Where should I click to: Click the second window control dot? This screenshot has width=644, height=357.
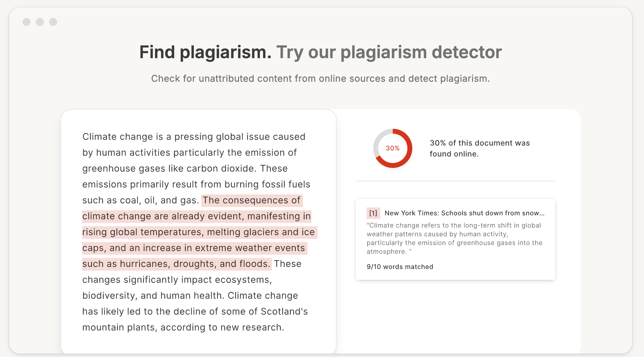click(x=40, y=22)
